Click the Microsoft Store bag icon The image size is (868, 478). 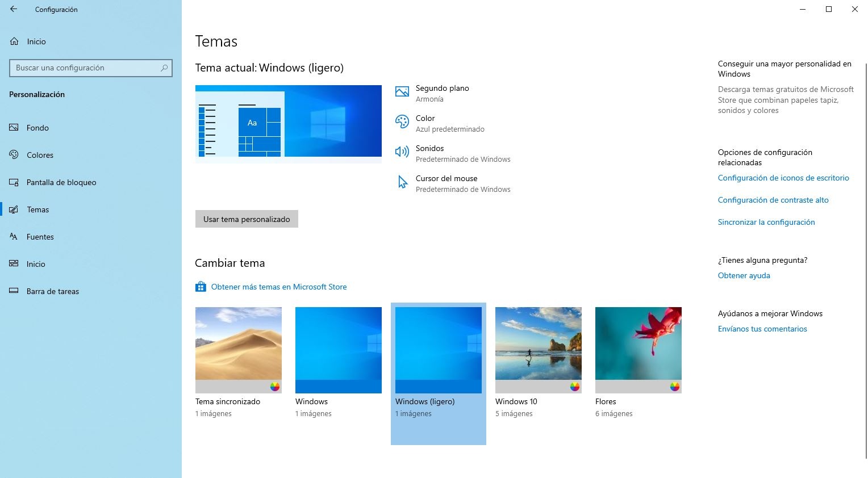point(201,287)
